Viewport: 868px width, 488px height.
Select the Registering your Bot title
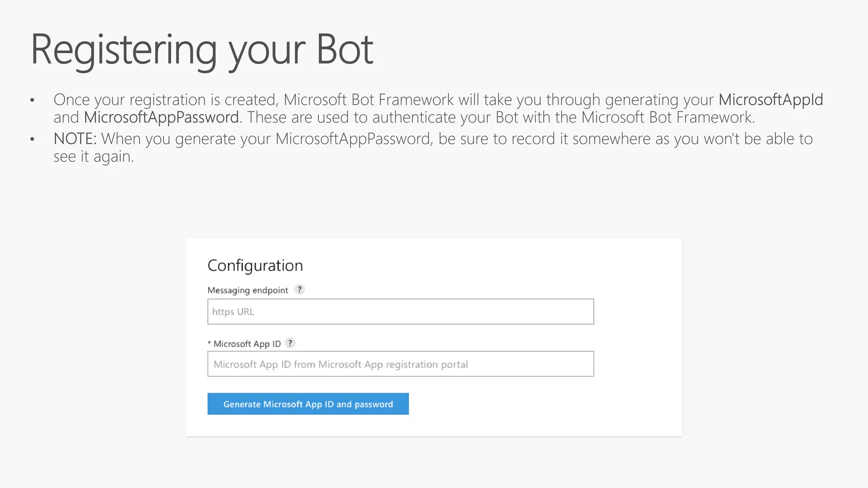pyautogui.click(x=202, y=50)
